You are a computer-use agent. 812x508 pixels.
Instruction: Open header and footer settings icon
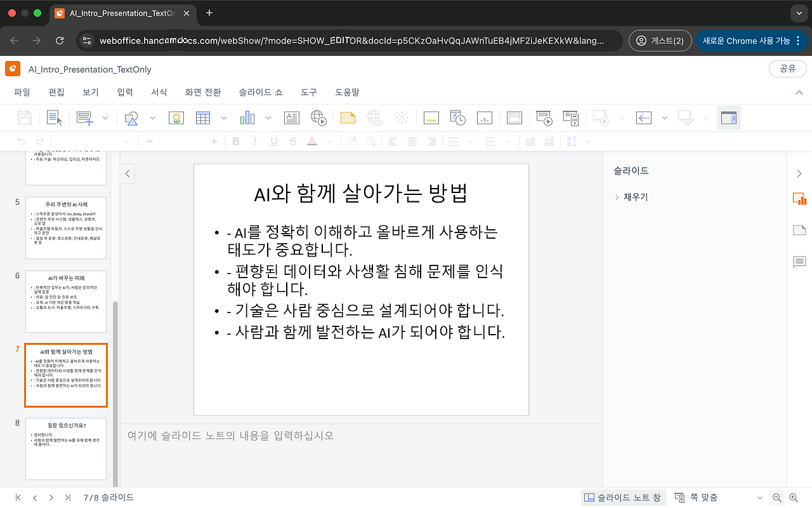coord(431,117)
